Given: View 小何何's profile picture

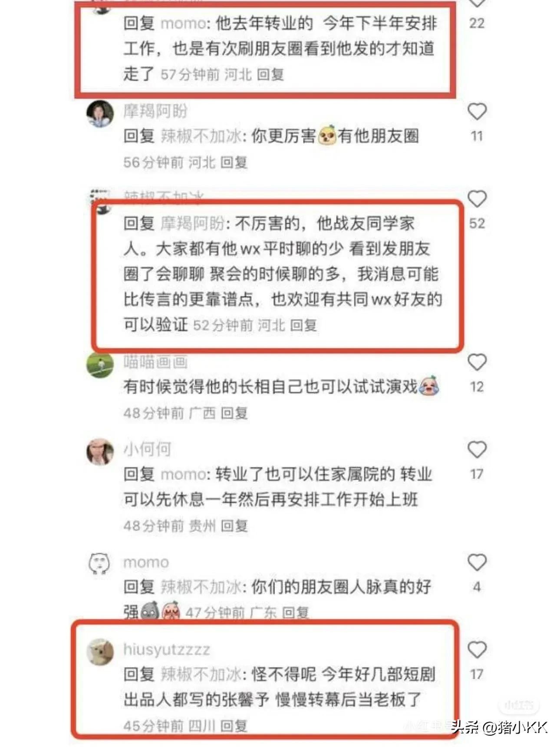Looking at the screenshot, I should coord(100,452).
